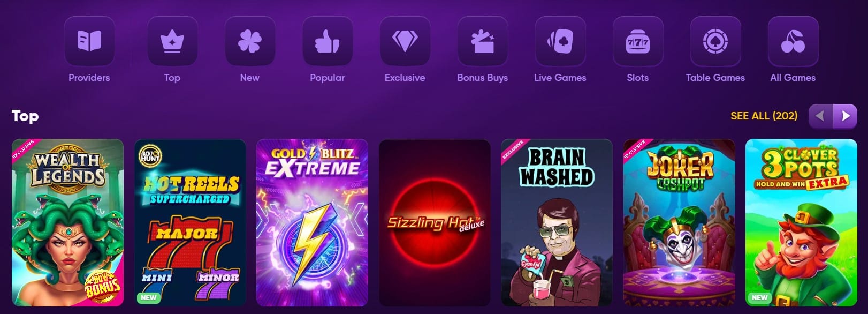Click SEE ALL (202) link
Viewport: 868px width, 314px height.
tap(764, 116)
